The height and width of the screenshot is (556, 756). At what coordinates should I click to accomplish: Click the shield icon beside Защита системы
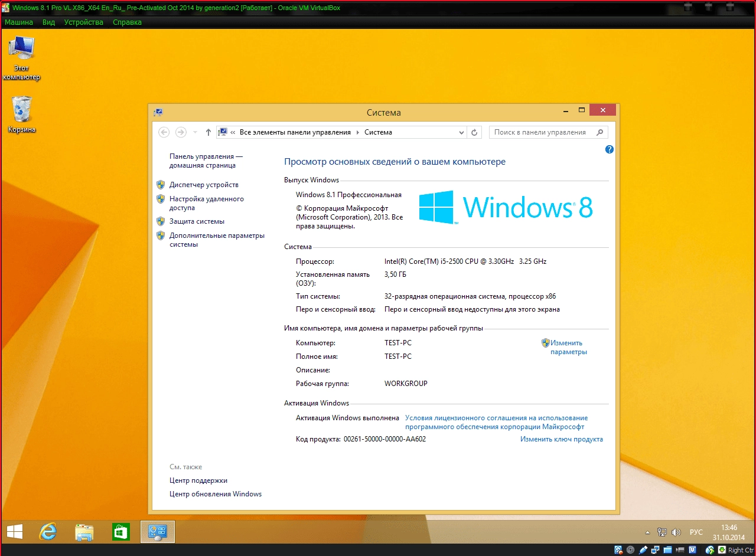(x=161, y=221)
